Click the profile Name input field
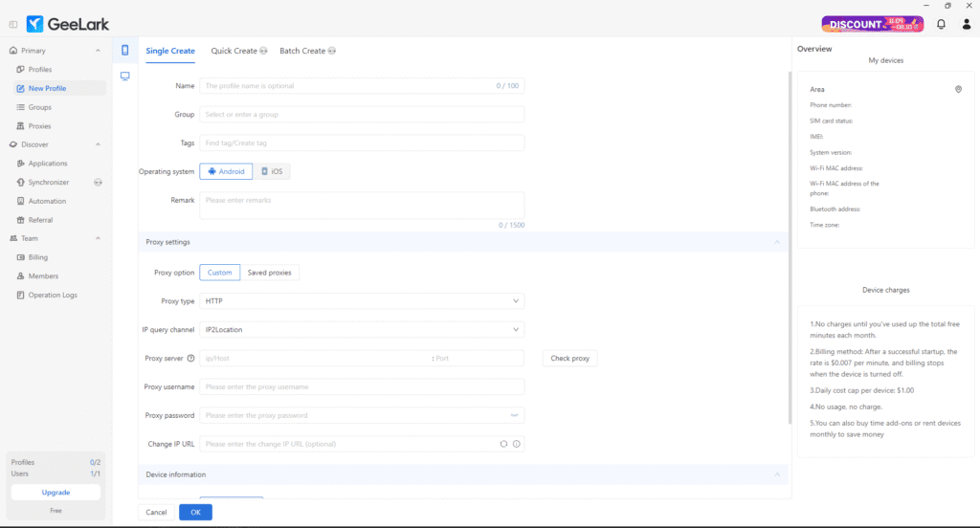The width and height of the screenshot is (980, 528). (349, 86)
